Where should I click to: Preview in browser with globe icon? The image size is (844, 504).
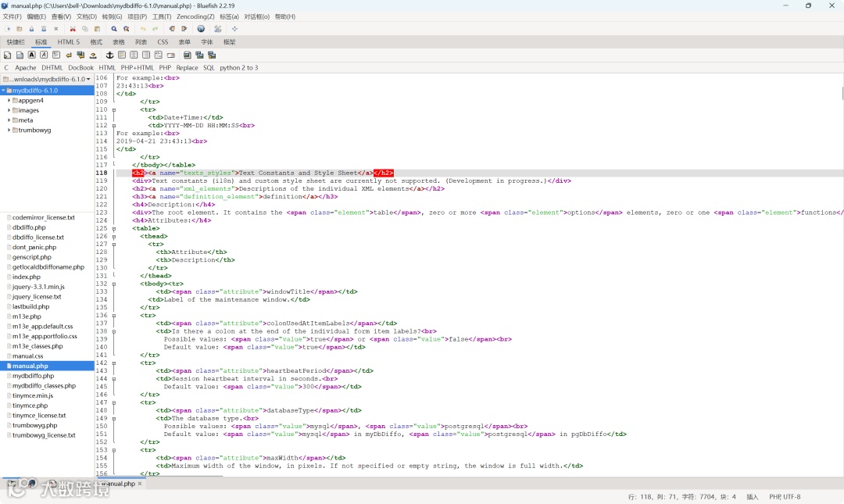(201, 29)
